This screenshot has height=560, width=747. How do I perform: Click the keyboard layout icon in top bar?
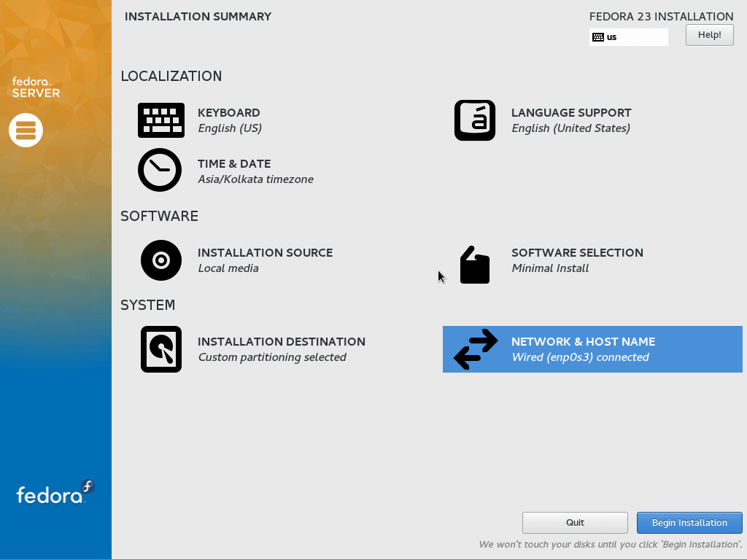coord(598,37)
